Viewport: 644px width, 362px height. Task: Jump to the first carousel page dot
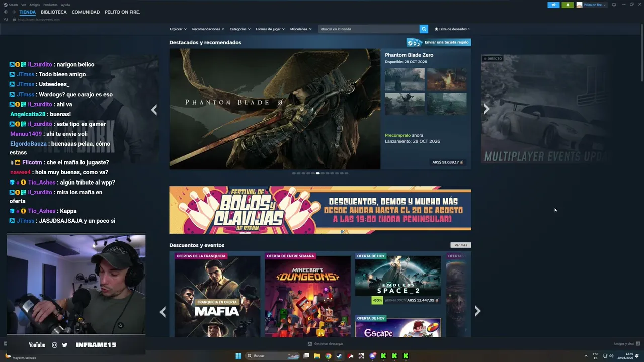click(x=294, y=173)
